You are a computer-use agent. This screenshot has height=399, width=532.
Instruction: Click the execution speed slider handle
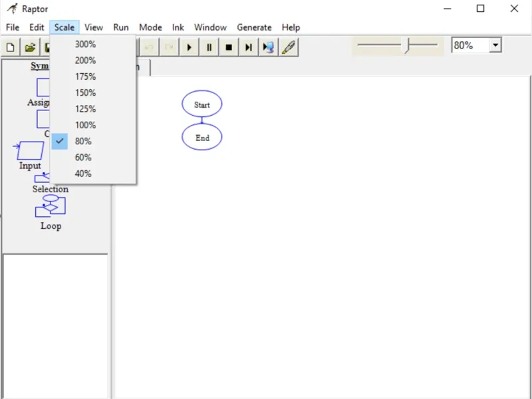coord(406,45)
